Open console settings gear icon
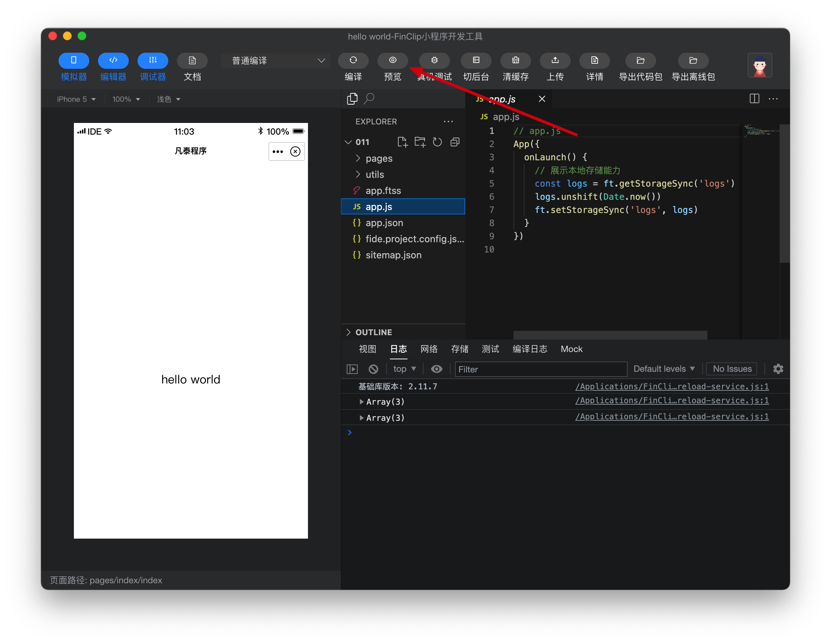Viewport: 831px width, 644px height. point(778,368)
